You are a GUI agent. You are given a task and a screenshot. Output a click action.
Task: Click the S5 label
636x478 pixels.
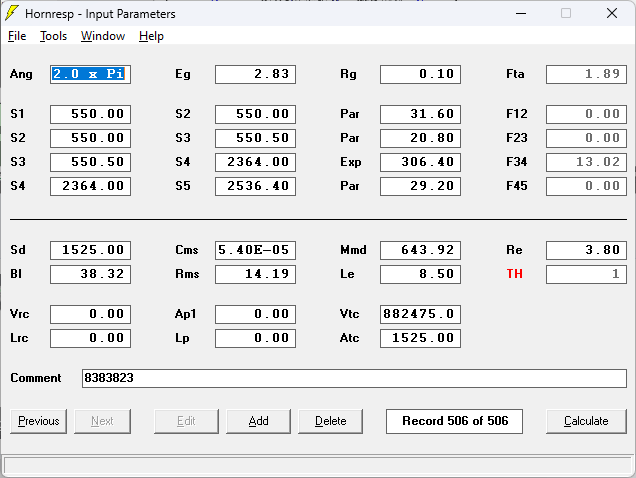point(183,186)
